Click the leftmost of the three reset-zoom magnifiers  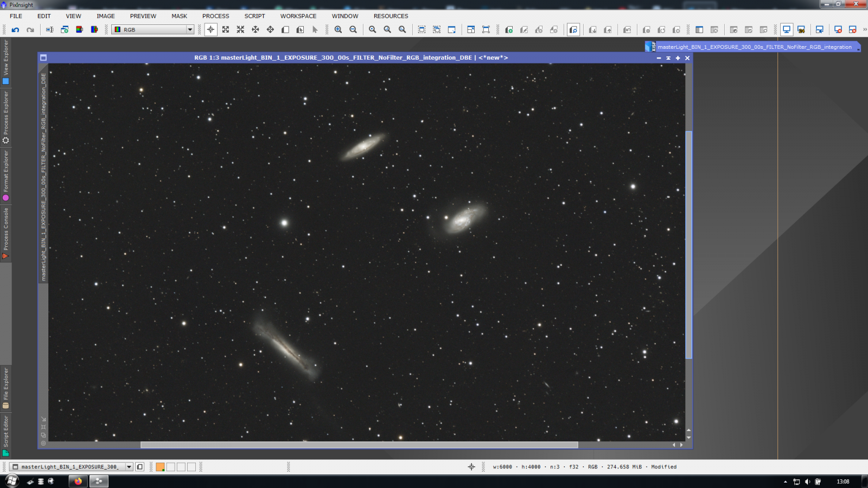click(373, 30)
